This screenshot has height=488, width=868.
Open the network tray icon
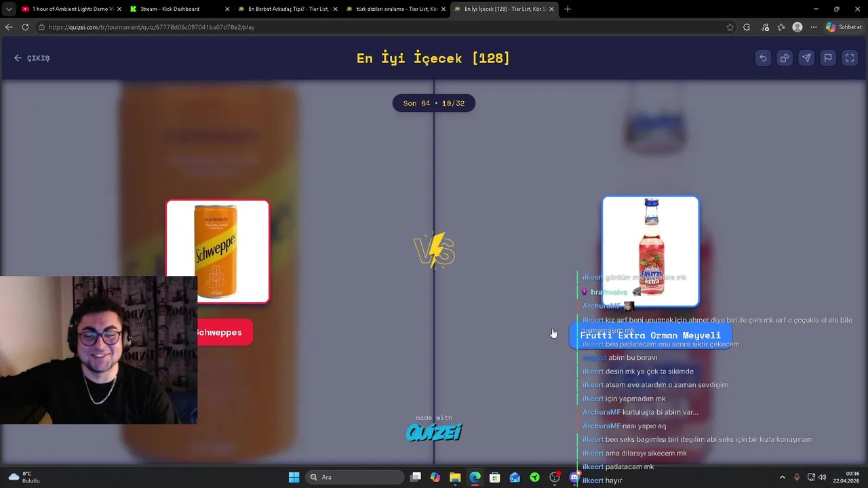(811, 477)
